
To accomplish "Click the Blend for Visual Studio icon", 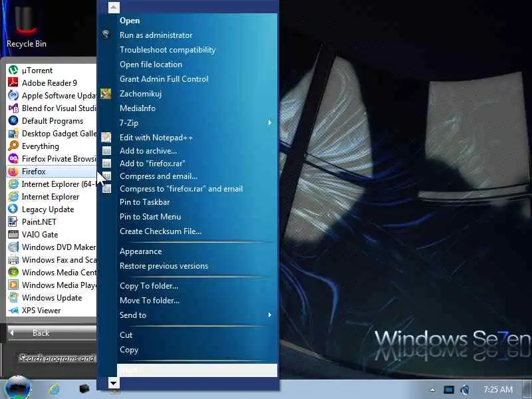I will click(x=13, y=108).
